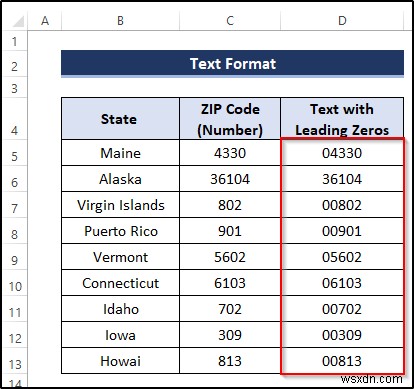Viewport: 414px width, 389px height.
Task: Click the cell with value 5602
Action: coord(230,257)
